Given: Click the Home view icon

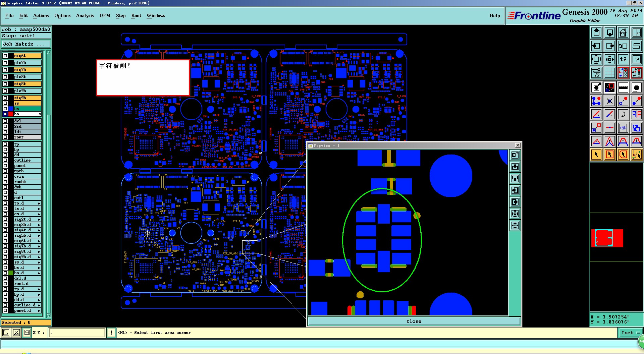Looking at the screenshot, I should coord(623,33).
